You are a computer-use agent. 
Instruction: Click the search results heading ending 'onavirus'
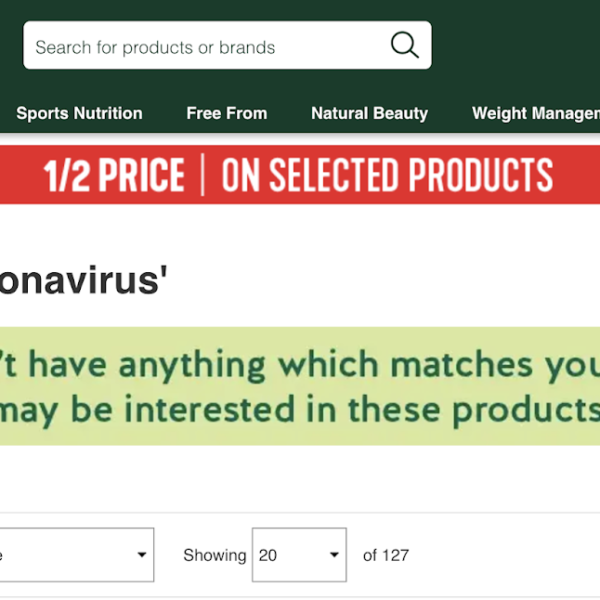(83, 281)
